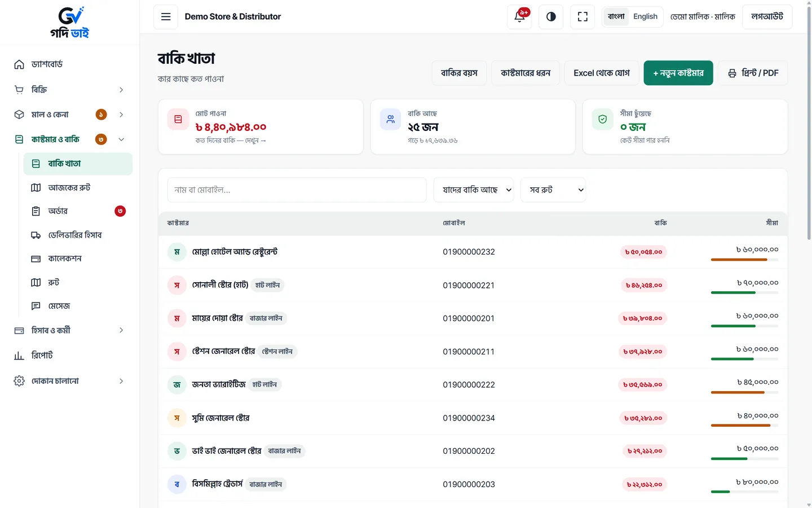Open the বাকির বয়স button

(459, 73)
